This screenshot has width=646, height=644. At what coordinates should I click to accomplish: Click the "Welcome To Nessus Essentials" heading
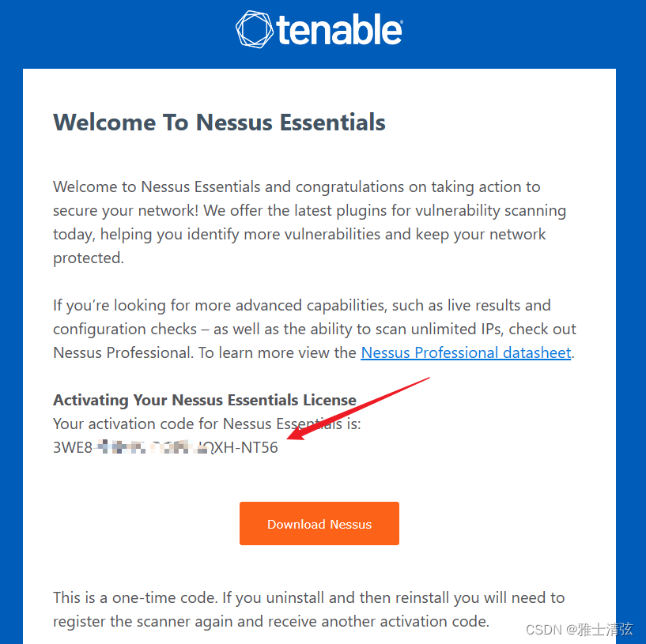pos(219,122)
